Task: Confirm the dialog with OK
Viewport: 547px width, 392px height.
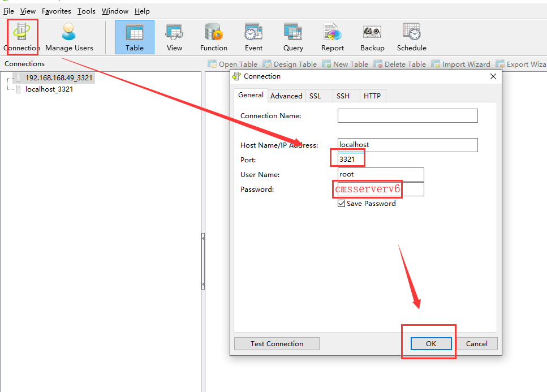Action: pyautogui.click(x=431, y=343)
